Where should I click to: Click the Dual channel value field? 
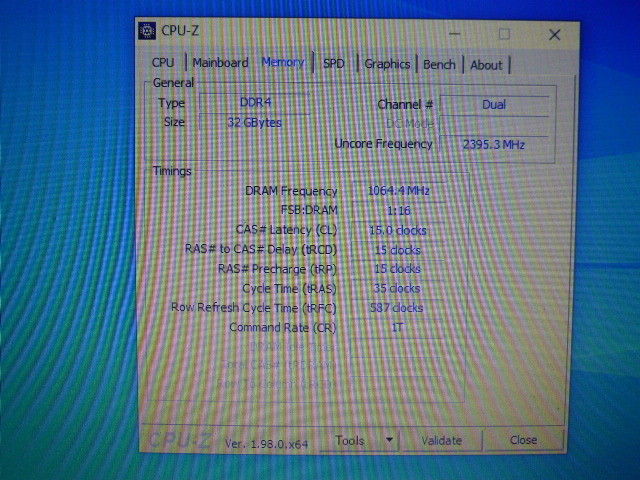494,105
